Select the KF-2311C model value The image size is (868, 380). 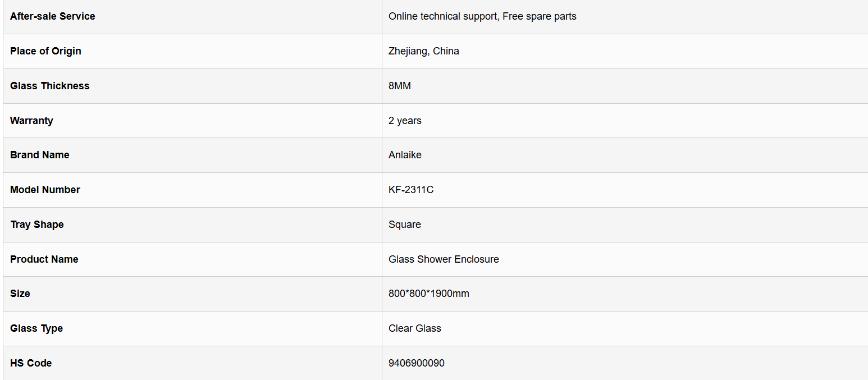point(411,190)
